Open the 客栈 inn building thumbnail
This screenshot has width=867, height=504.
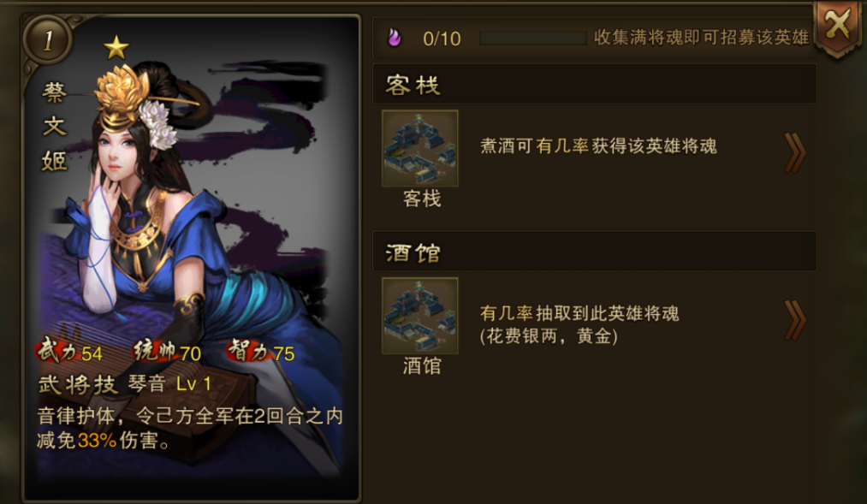[x=420, y=148]
